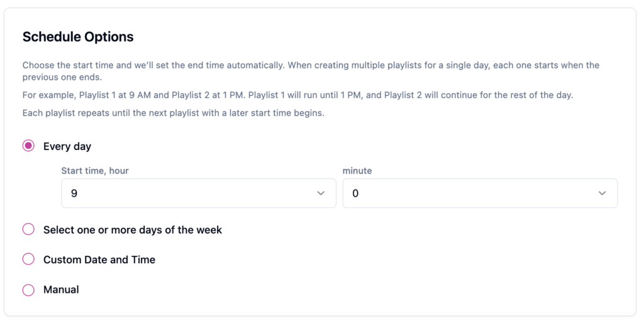
Task: Open the Start time hour dropdown
Action: (x=198, y=194)
